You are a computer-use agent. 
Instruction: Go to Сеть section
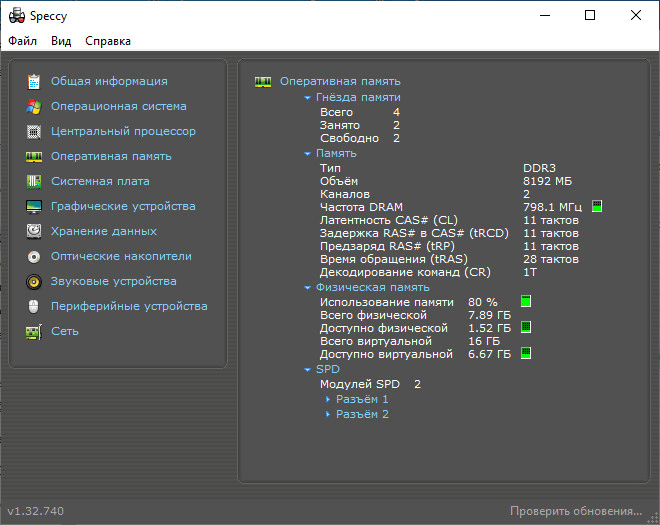65,331
